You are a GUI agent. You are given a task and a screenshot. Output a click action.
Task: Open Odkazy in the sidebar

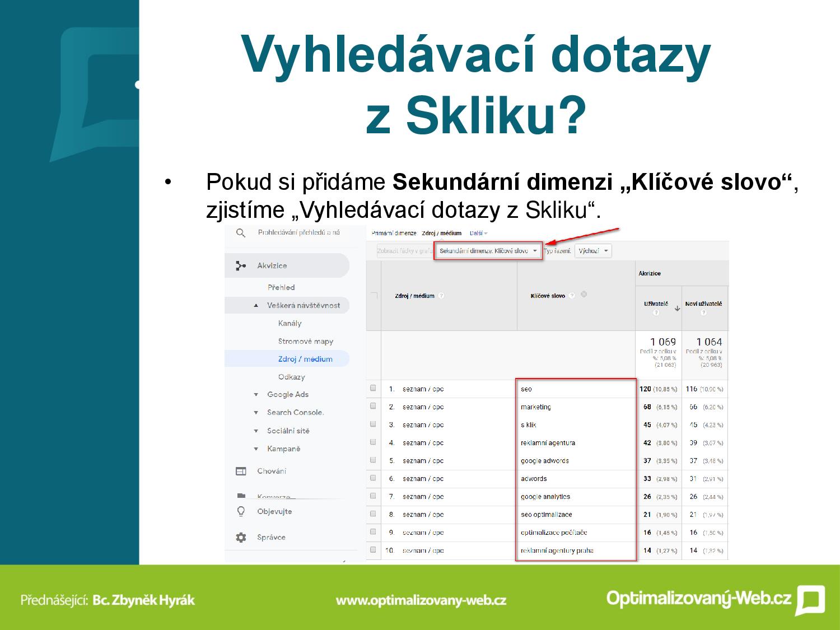[x=291, y=377]
